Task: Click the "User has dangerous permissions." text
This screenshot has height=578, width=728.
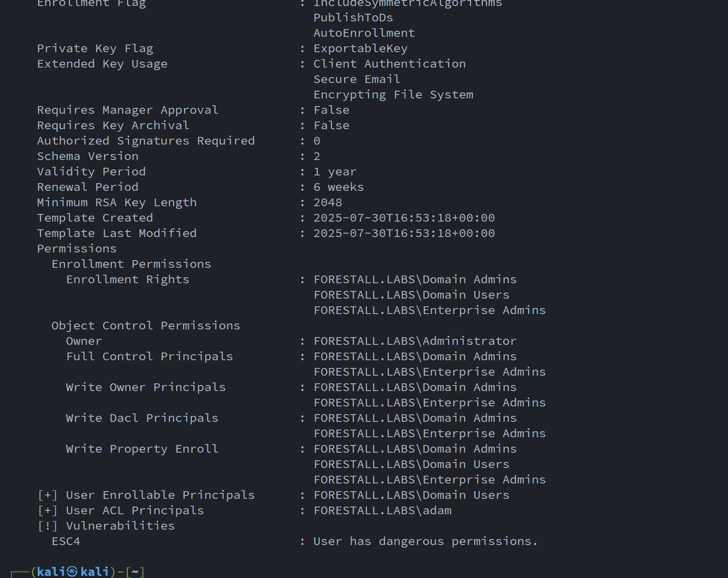Action: 425,541
